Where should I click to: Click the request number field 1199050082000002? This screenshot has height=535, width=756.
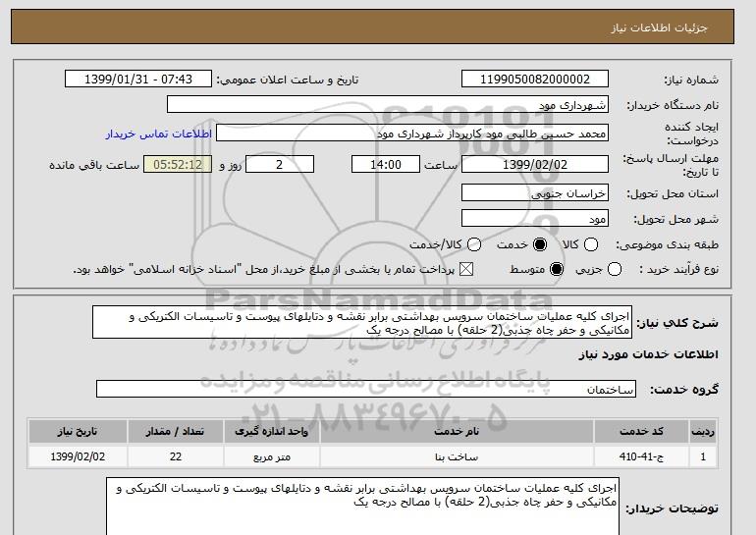tap(535, 80)
